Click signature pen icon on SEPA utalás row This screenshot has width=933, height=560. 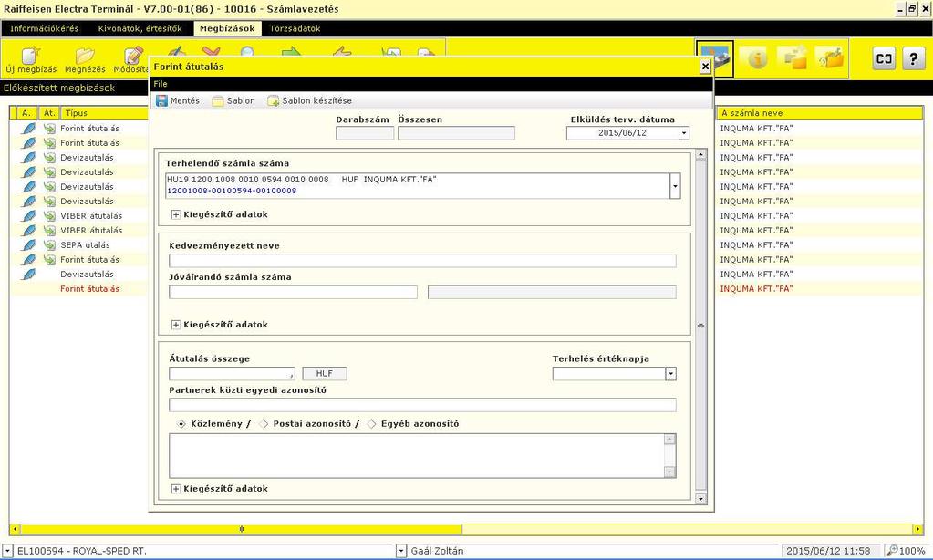coord(28,244)
